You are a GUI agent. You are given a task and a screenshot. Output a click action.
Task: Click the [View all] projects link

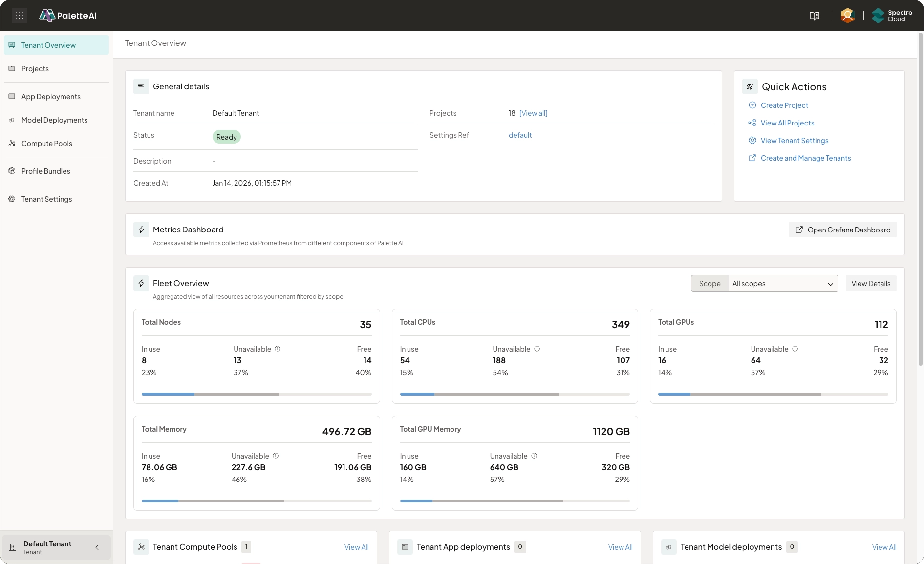click(x=533, y=113)
